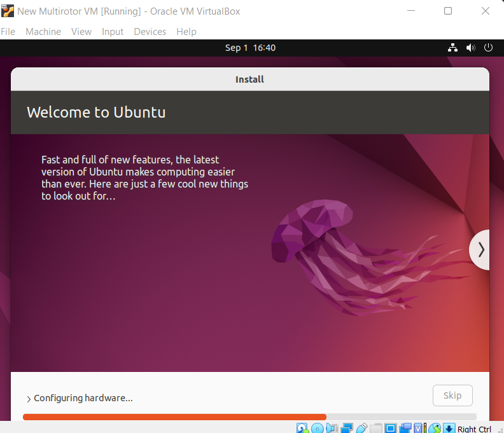Screen dimensions: 504x433
Task: Open the display indicator in the status bar
Action: coord(391,428)
